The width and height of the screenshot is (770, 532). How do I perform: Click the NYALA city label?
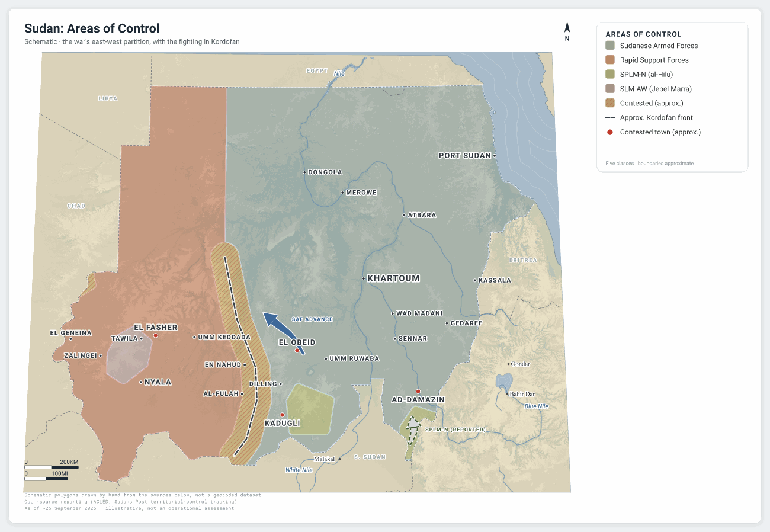click(x=158, y=382)
